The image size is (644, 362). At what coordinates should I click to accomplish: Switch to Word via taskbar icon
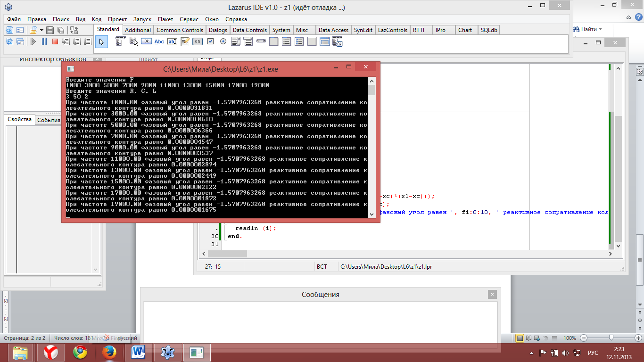point(138,353)
